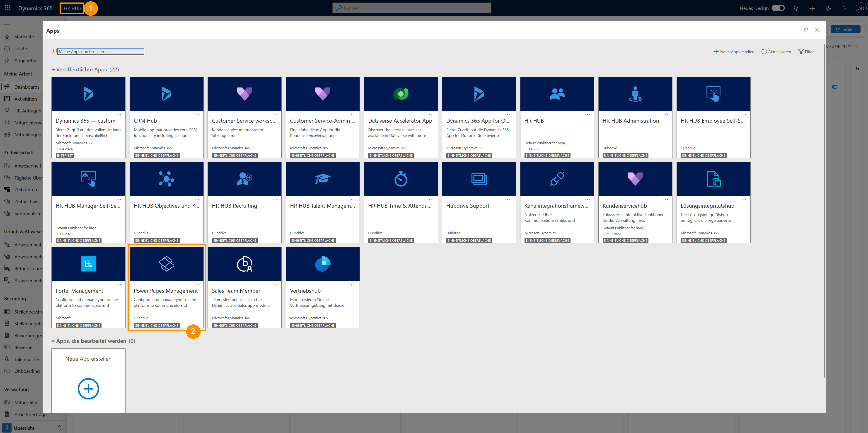
Task: Collapse the Veröffentlichte Apps section
Action: [53, 70]
